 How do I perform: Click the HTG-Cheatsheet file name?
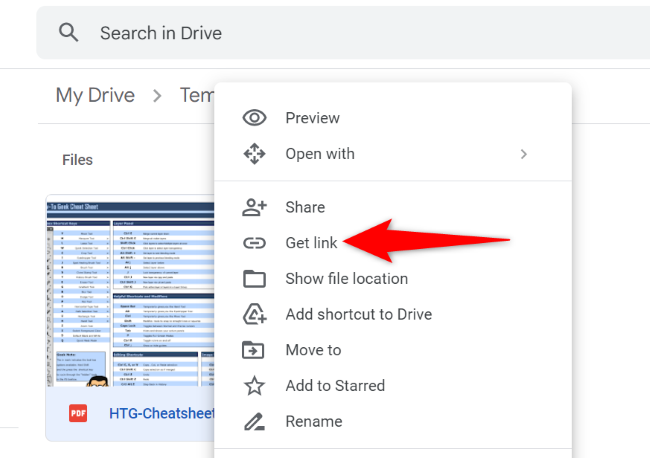pyautogui.click(x=162, y=413)
